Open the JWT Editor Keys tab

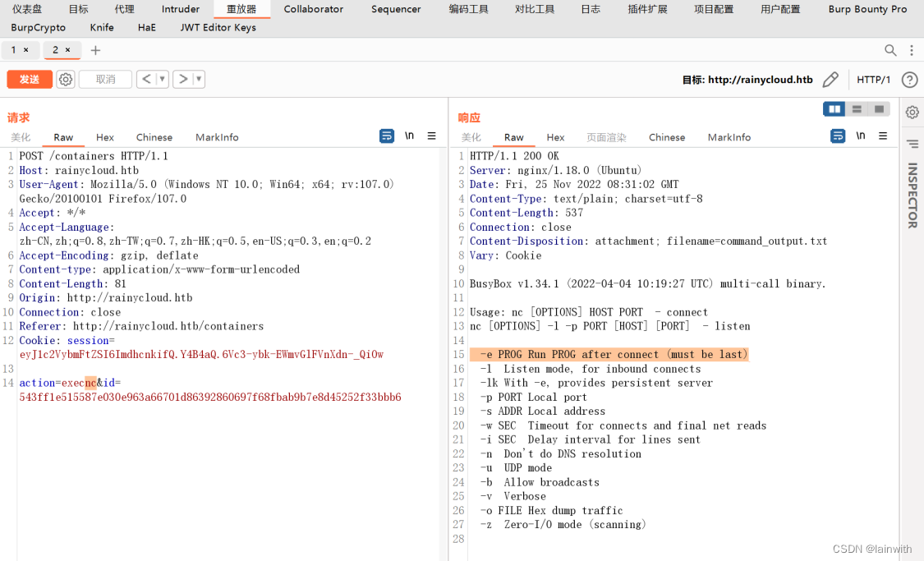click(x=218, y=27)
